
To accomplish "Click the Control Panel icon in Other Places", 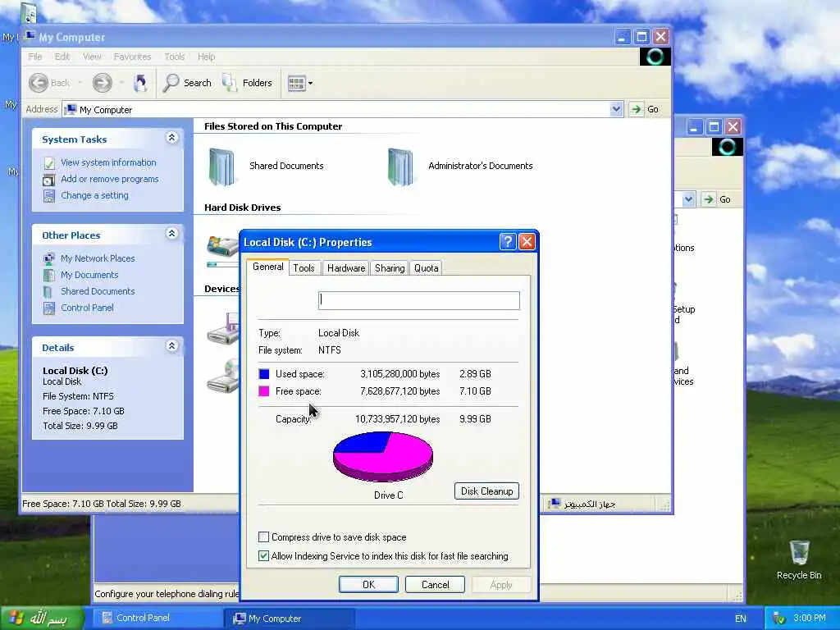I will [48, 308].
